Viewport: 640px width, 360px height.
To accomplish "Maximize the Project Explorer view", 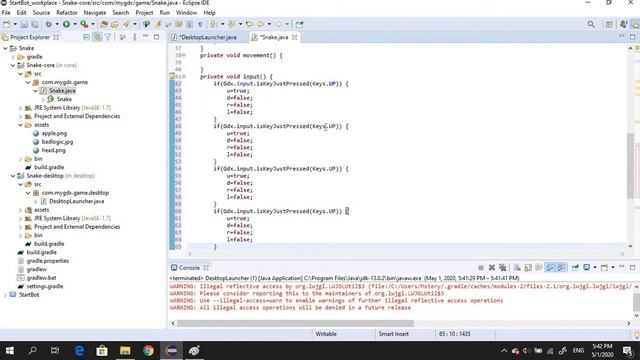I will coord(156,37).
